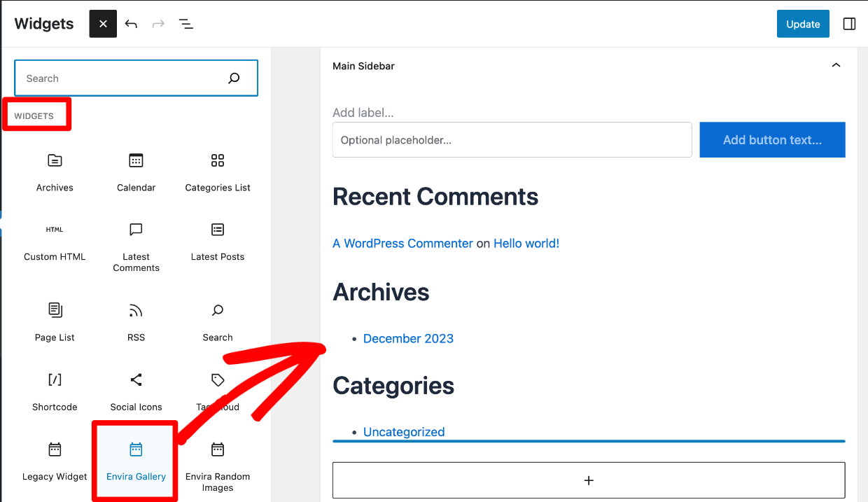The height and width of the screenshot is (502, 868).
Task: Insert the Envira Gallery widget
Action: 136,461
